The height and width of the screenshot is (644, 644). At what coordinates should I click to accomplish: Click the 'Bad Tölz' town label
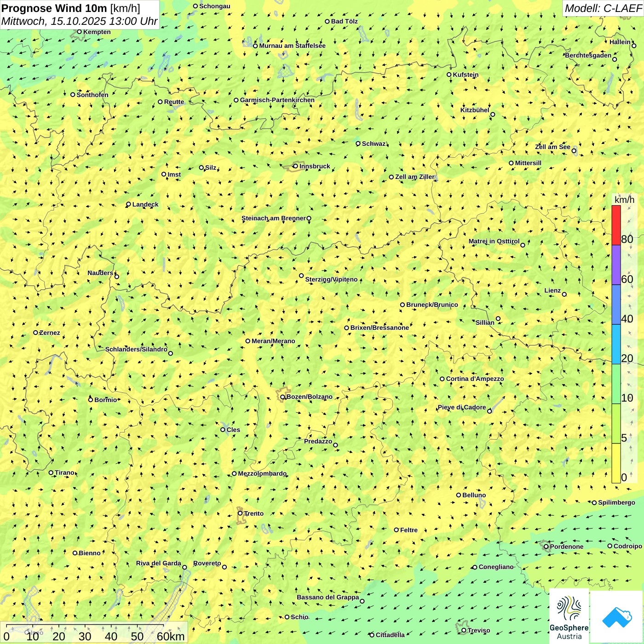tap(345, 21)
